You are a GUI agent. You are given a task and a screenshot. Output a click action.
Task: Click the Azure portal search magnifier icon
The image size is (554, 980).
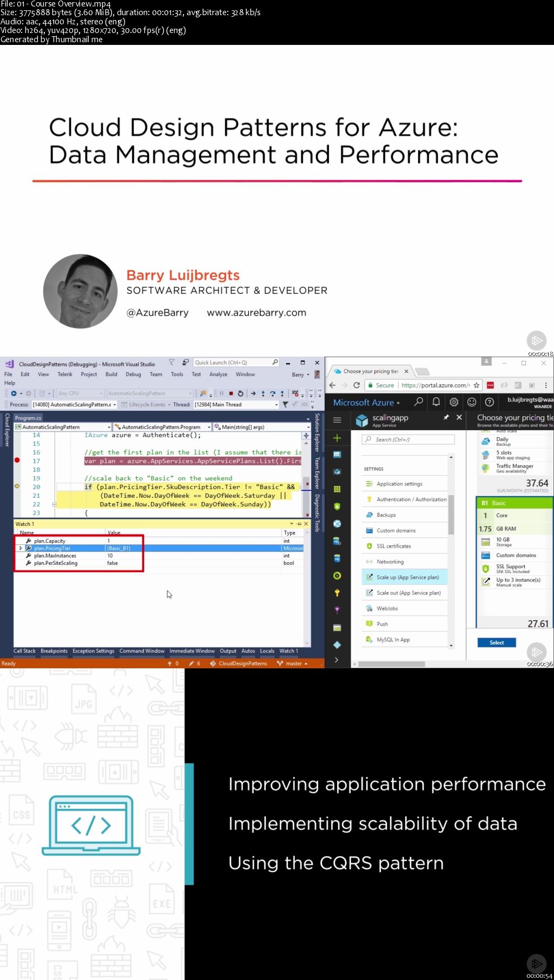(x=418, y=402)
